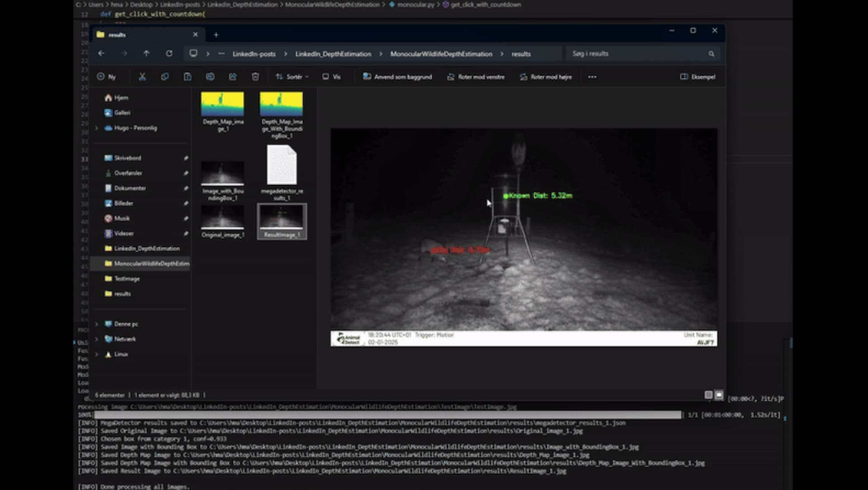This screenshot has height=490, width=868.
Task: Click chevron after MonocularWildlifeDepthEstimation in address bar
Action: coord(502,54)
